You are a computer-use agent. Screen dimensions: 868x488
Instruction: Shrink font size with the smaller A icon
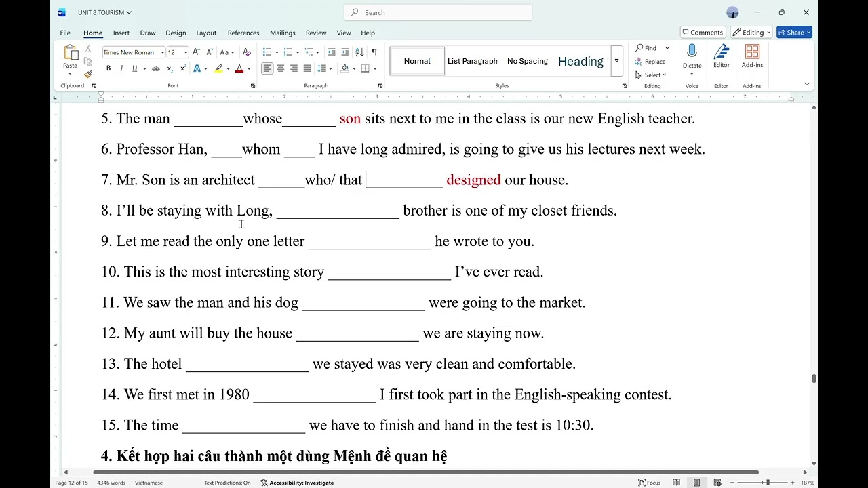(x=209, y=52)
